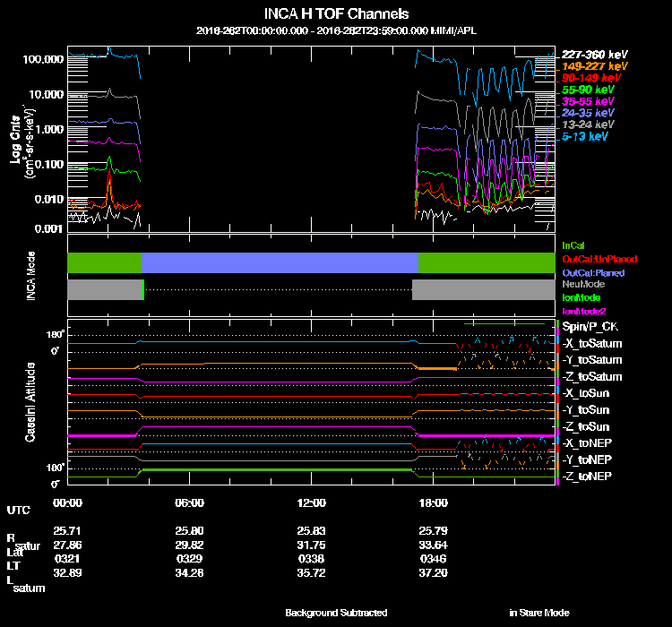Click the IonMode2 legend label
This screenshot has width=672, height=627.
[x=585, y=311]
